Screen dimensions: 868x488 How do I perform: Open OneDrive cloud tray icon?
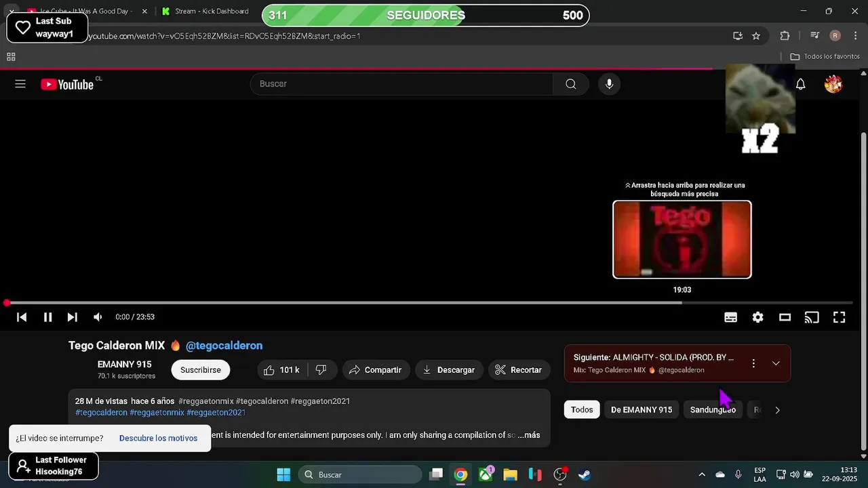click(x=720, y=474)
